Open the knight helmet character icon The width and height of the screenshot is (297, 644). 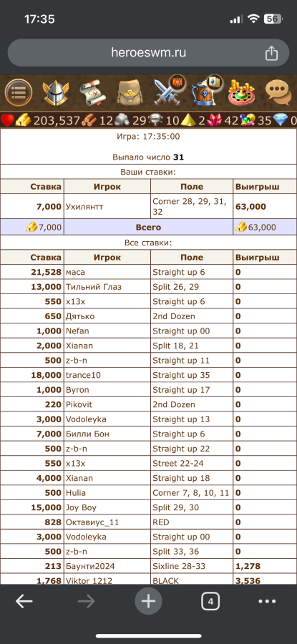[x=56, y=93]
